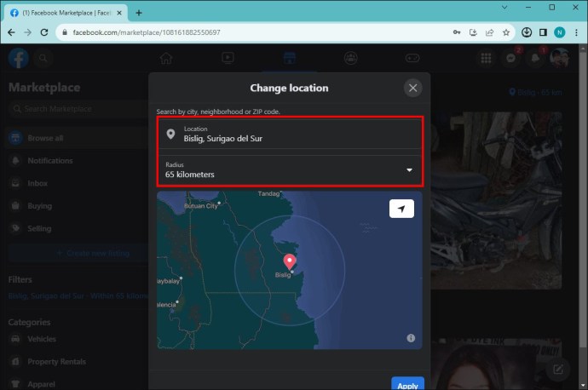Open Selling in sidebar
The image size is (588, 390).
click(77, 228)
